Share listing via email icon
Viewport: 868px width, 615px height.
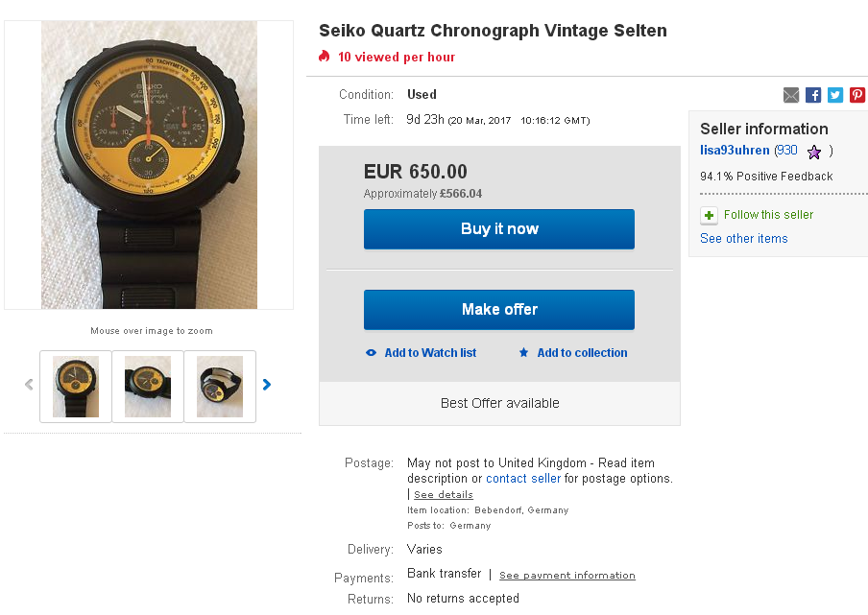791,95
